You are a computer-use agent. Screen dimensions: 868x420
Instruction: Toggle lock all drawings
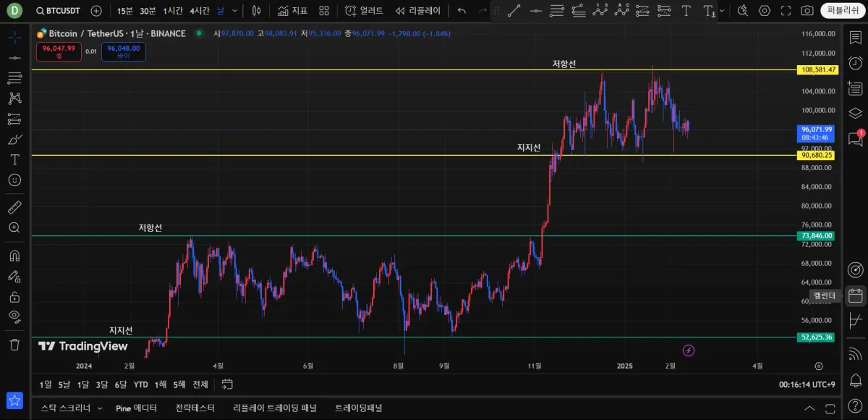click(x=14, y=296)
